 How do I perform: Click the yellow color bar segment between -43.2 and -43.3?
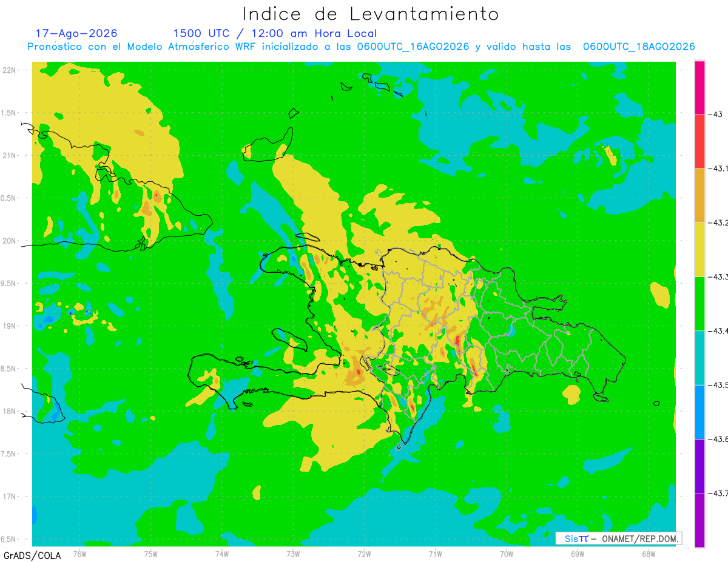click(699, 249)
